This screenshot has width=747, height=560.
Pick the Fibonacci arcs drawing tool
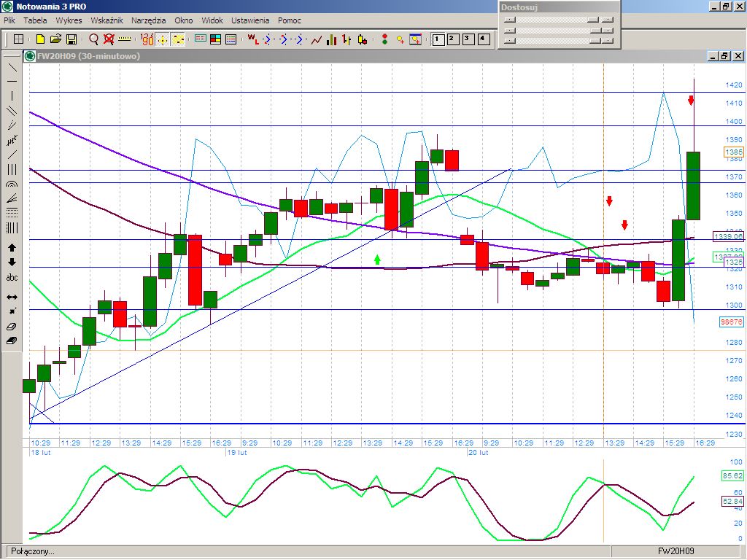point(12,185)
